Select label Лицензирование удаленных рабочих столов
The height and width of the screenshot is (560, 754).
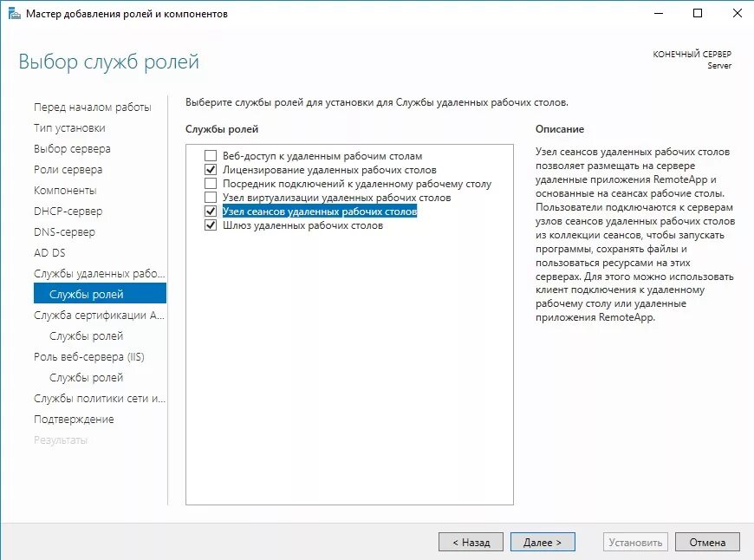[x=329, y=170]
